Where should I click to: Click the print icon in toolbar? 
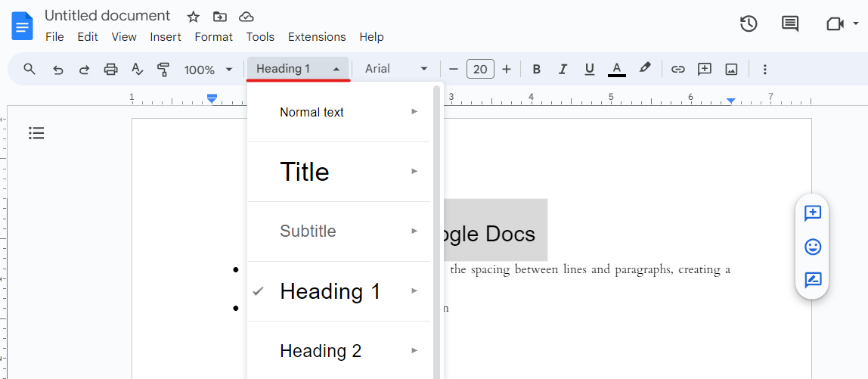coord(110,69)
